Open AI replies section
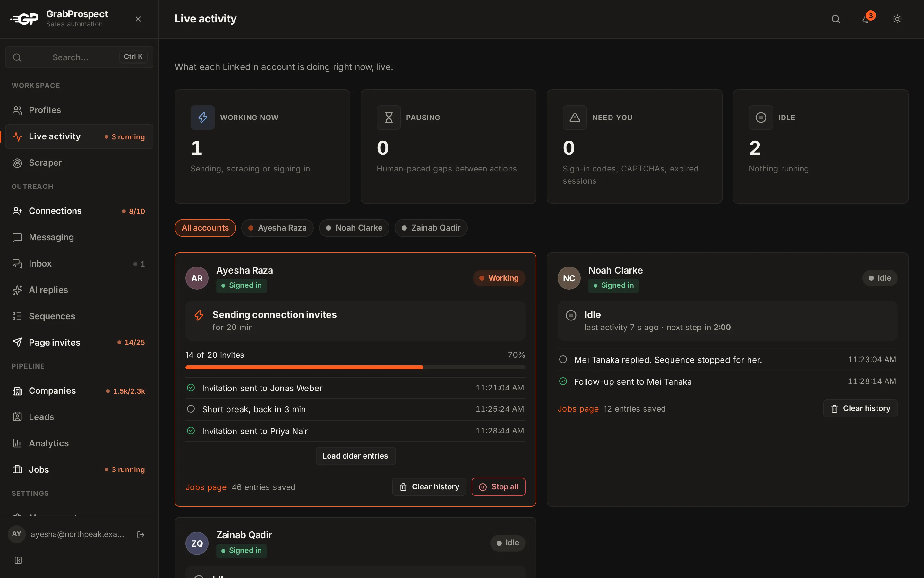The image size is (924, 578). [79, 290]
